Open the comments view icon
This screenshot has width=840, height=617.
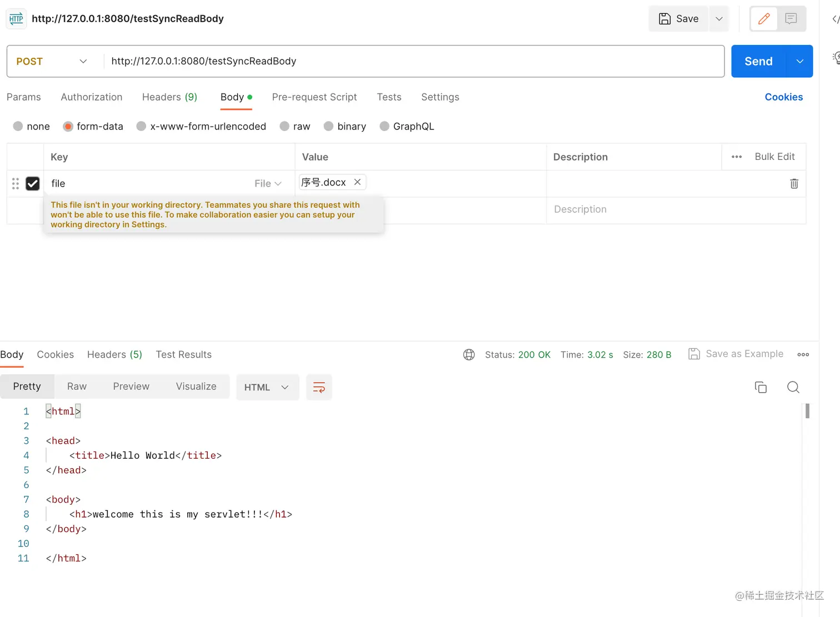pyautogui.click(x=791, y=19)
